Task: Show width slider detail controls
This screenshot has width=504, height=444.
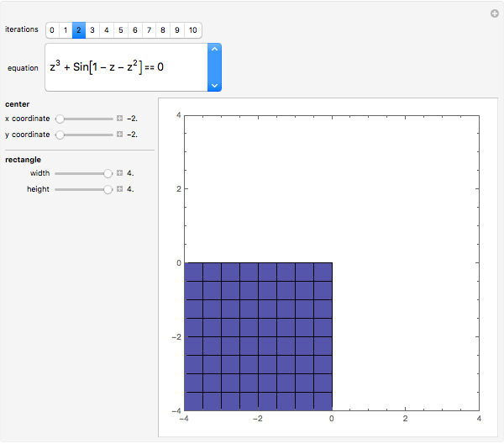Action: tap(120, 173)
